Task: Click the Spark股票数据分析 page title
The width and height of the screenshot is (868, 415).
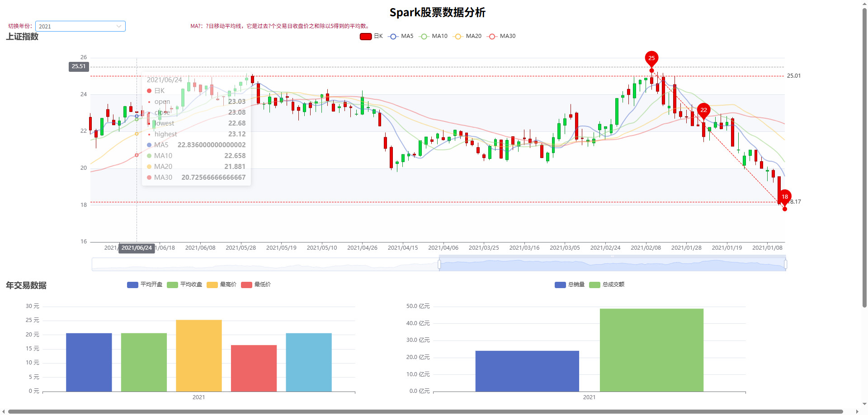Action: tap(437, 12)
